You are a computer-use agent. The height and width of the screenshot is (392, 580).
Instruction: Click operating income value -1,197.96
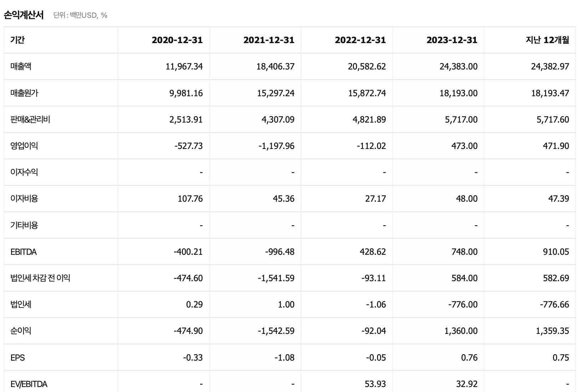[x=276, y=146]
